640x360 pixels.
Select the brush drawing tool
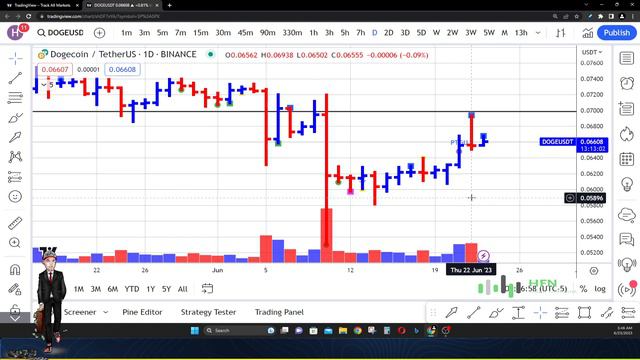pyautogui.click(x=15, y=118)
